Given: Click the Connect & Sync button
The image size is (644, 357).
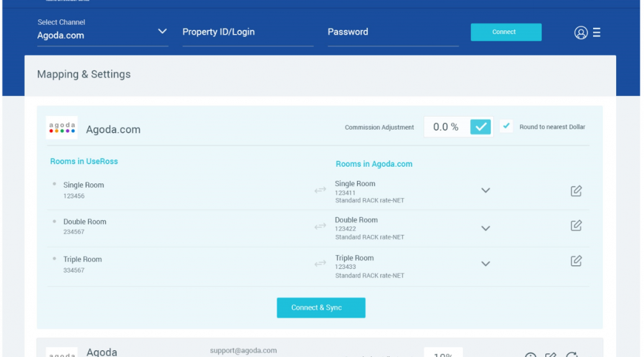Looking at the screenshot, I should [x=321, y=308].
